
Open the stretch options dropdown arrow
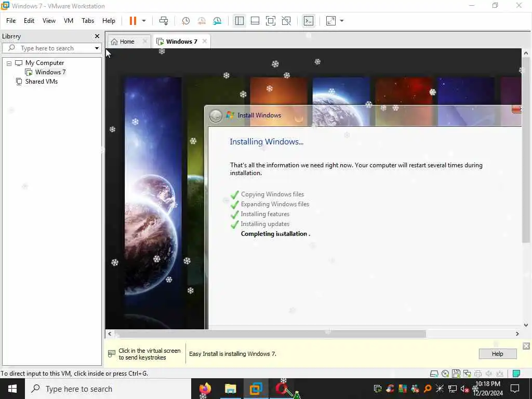[342, 21]
